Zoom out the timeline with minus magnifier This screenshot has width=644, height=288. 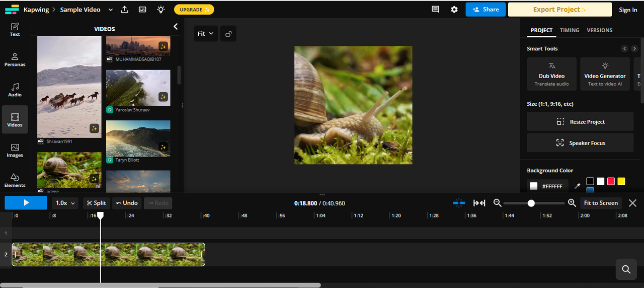point(498,203)
